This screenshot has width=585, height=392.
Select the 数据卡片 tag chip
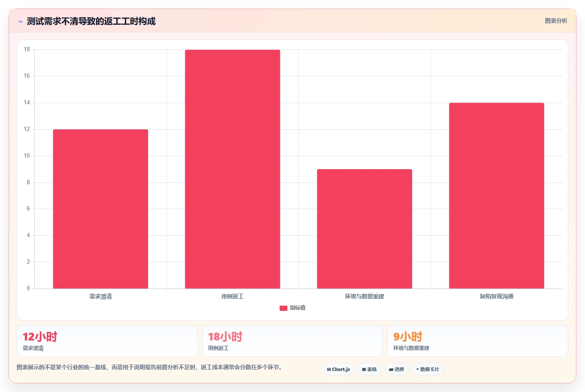(427, 369)
